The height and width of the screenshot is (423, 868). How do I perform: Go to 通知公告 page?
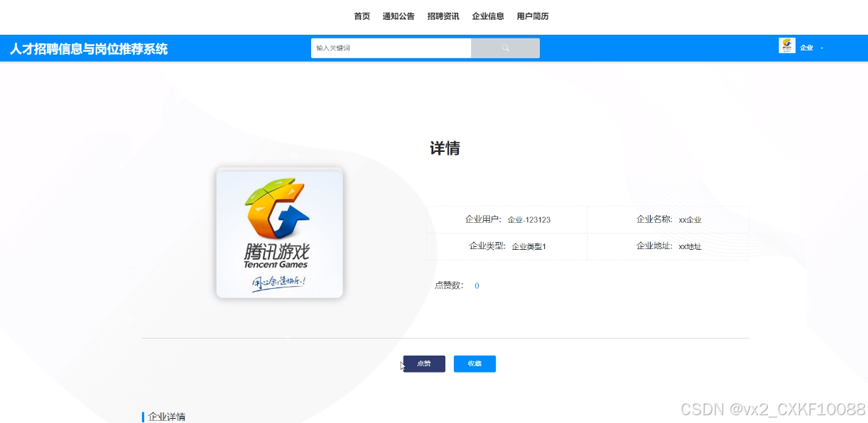coord(398,16)
